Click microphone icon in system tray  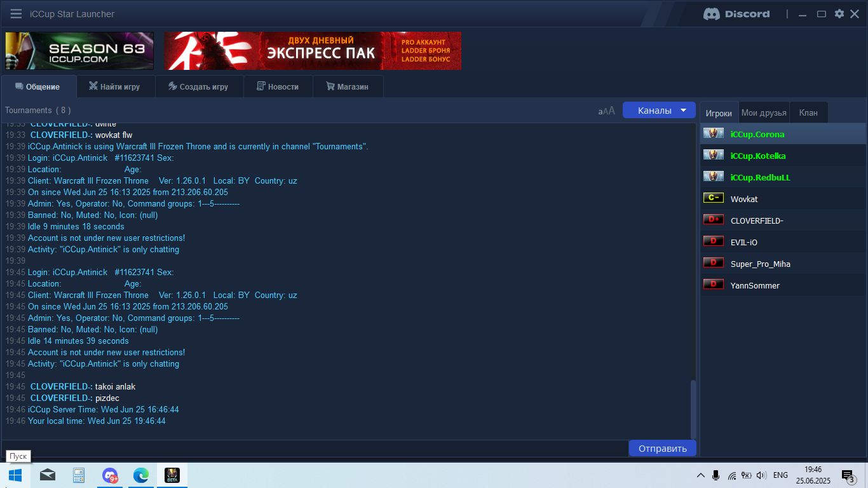(x=716, y=475)
